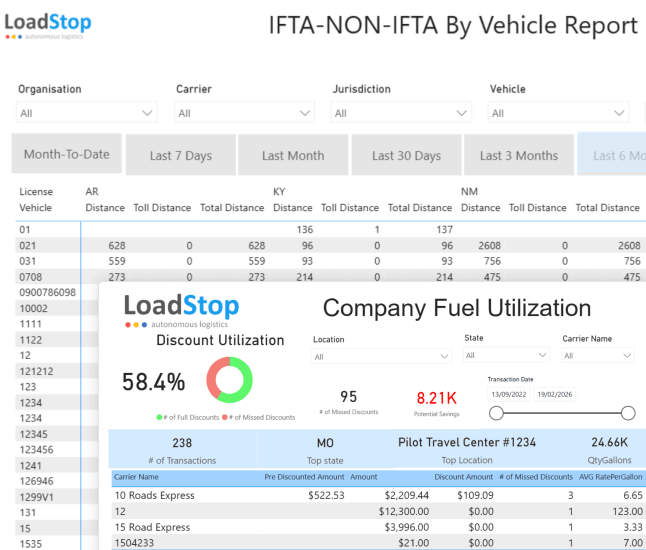The height and width of the screenshot is (550, 646).
Task: Click the 2608 NM Distance cell for vehicle 021
Action: click(489, 246)
